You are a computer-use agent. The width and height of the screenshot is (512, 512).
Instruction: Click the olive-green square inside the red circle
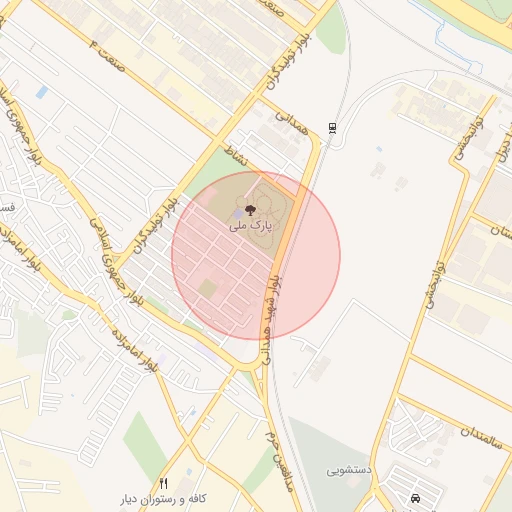(208, 289)
